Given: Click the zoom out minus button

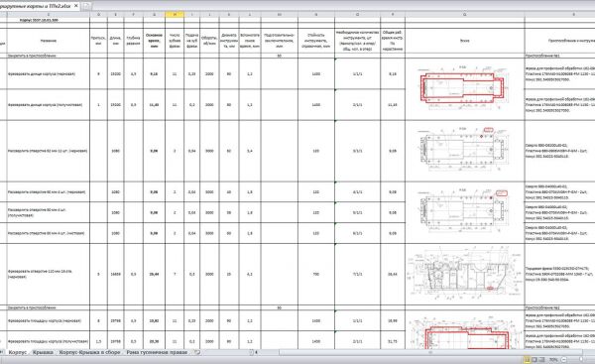Looking at the screenshot, I should 563,359.
